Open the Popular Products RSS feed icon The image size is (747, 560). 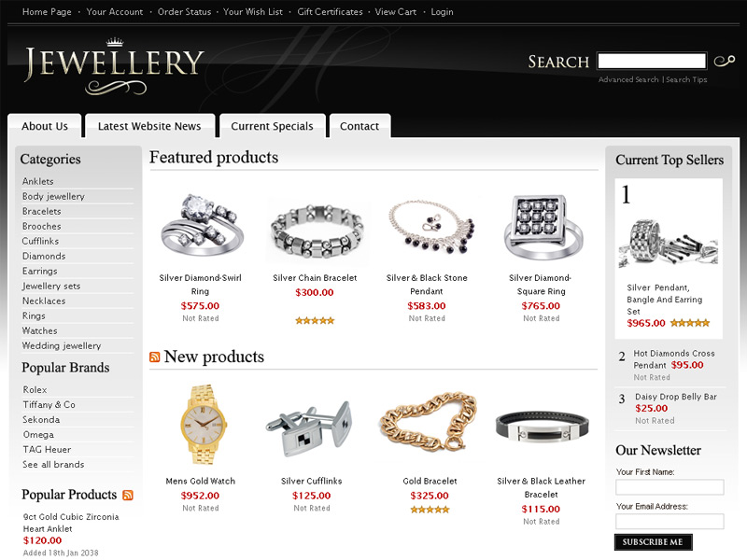128,496
